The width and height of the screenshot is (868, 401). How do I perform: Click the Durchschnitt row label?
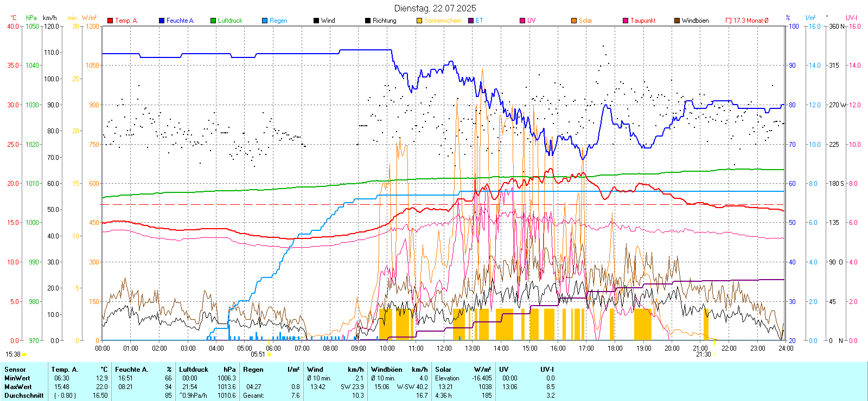tap(24, 396)
